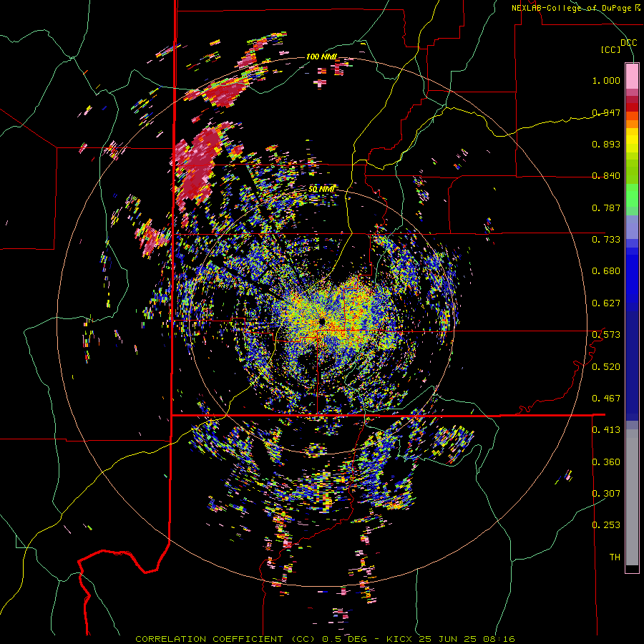644x644 pixels.
Task: Pick the bright green color band above 0.787
Action: click(632, 195)
